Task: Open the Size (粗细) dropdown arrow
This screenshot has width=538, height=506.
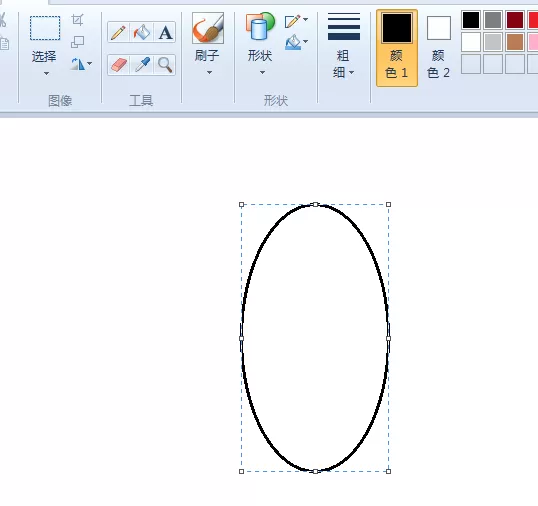Action: (351, 72)
